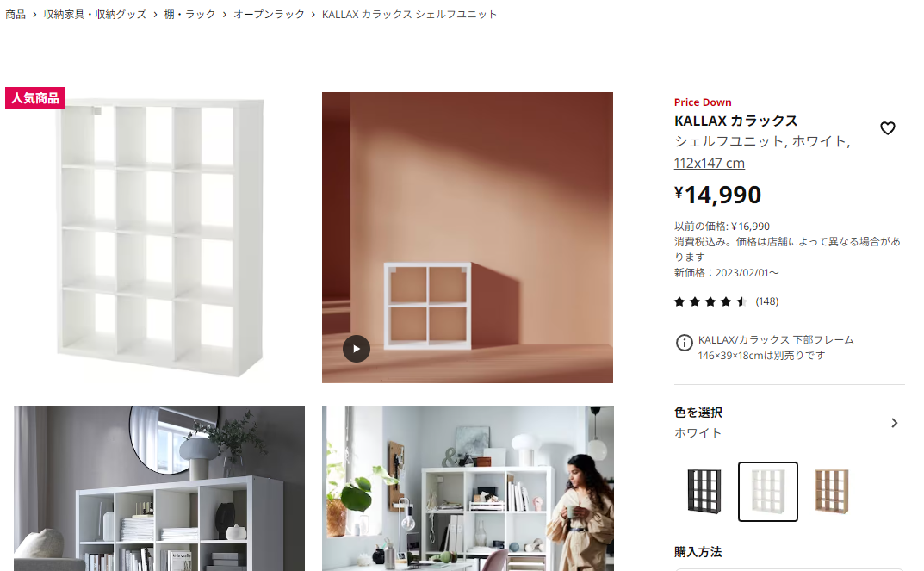Add KALLAX to favorites with heart icon
Image resolution: width=924 pixels, height=571 pixels.
click(x=888, y=127)
